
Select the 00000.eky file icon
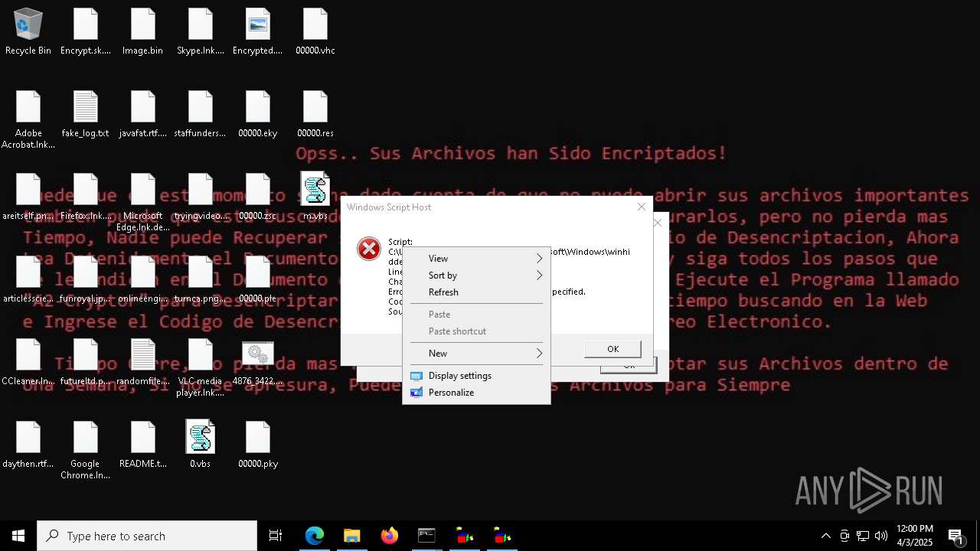click(258, 115)
